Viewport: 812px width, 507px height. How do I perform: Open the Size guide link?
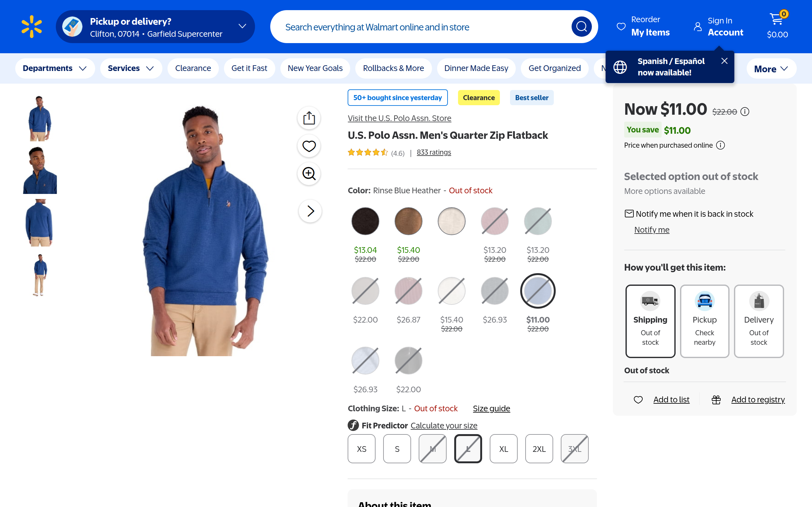491,408
